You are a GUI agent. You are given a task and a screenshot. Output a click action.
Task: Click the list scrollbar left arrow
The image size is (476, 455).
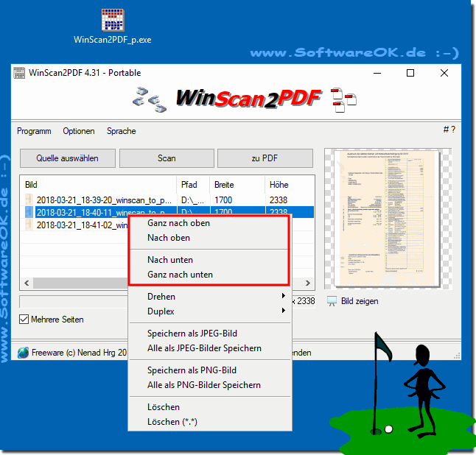27,283
